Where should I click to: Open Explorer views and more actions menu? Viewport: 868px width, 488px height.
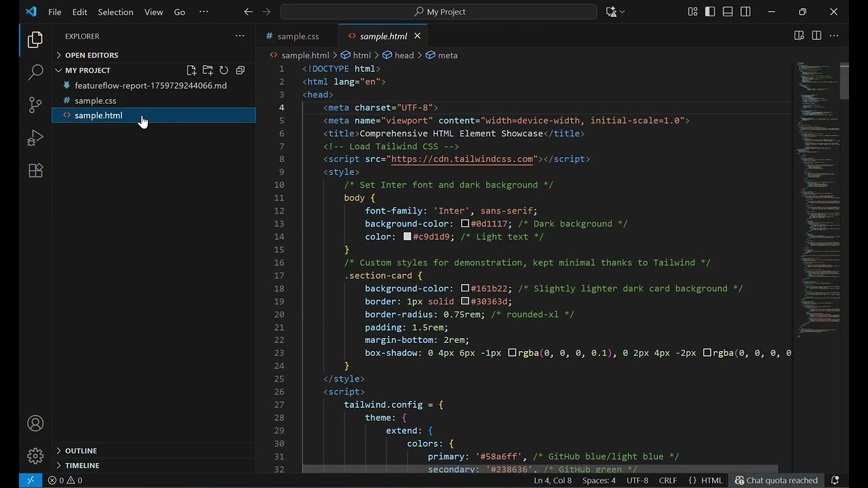[239, 36]
